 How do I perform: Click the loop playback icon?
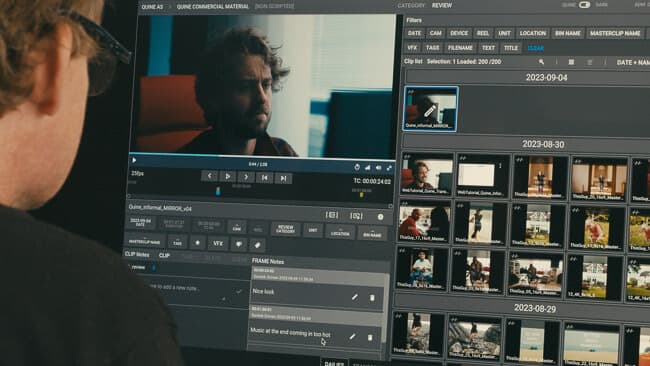(357, 167)
